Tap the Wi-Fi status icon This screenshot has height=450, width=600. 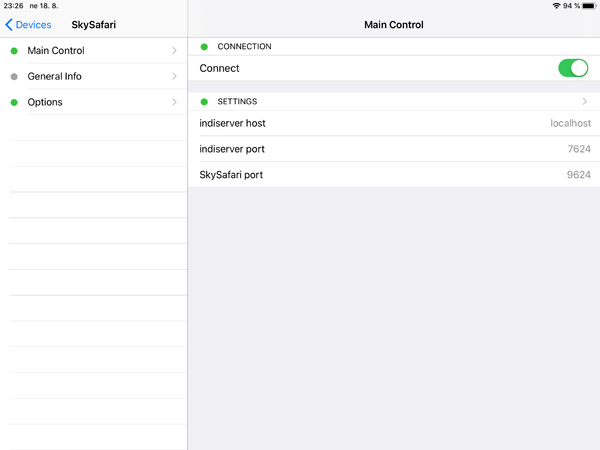tap(556, 6)
